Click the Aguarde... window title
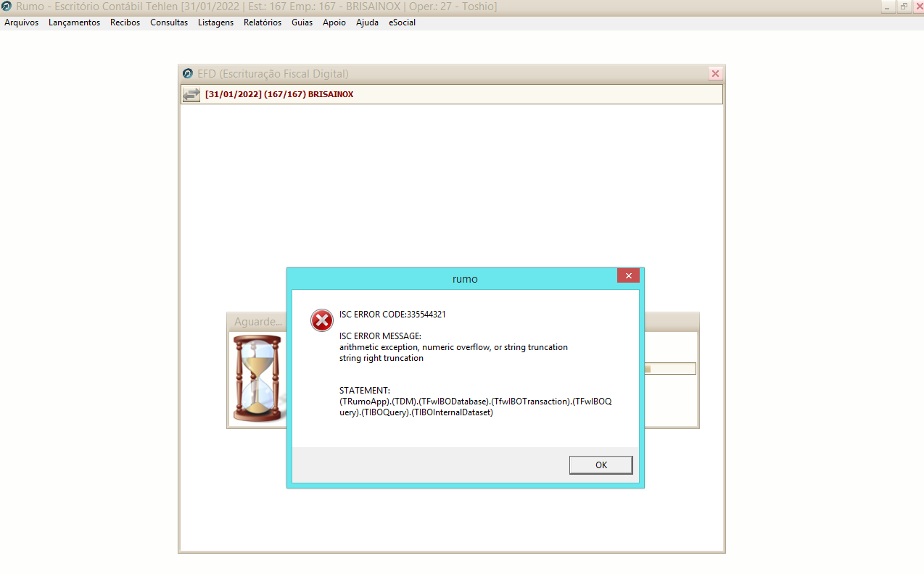The image size is (924, 574). pos(258,322)
